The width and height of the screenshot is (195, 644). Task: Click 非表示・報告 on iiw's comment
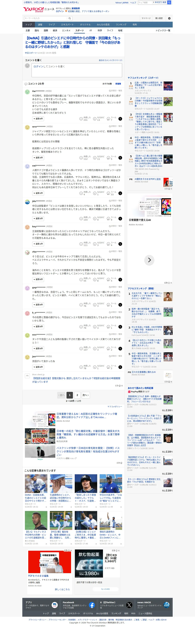click(x=116, y=91)
